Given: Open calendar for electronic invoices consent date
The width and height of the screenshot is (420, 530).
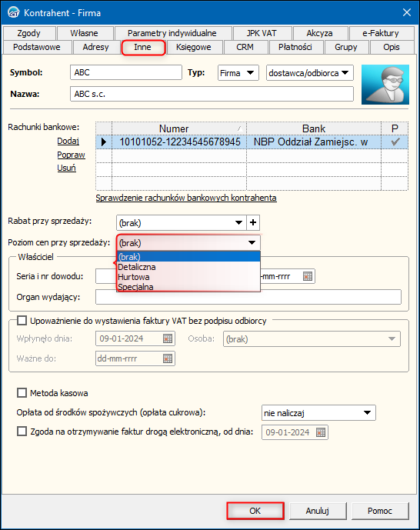Looking at the screenshot, I should [321, 432].
